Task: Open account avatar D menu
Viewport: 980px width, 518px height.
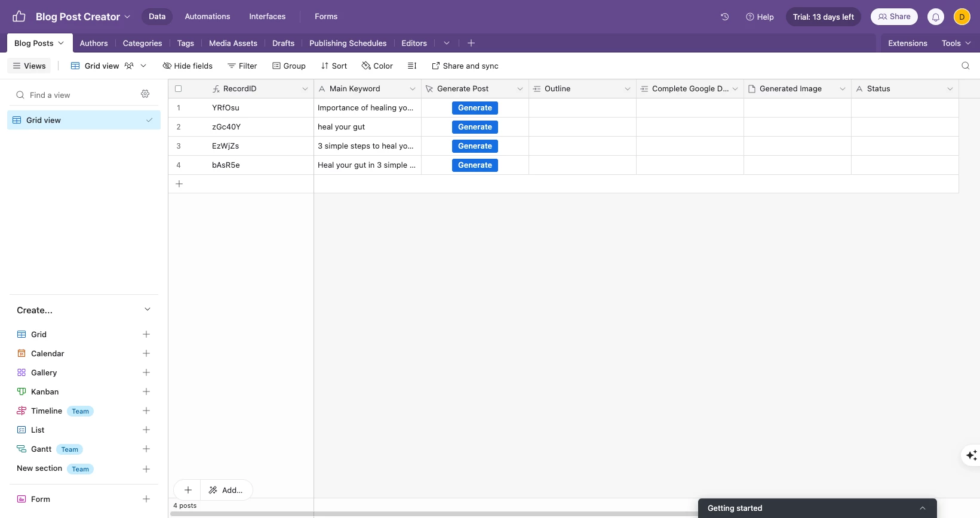Action: pyautogui.click(x=962, y=17)
